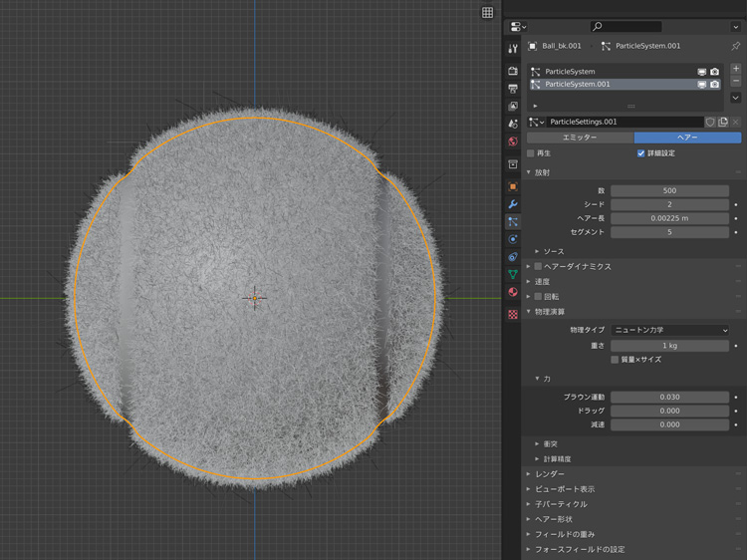Select ParticleSystem in the particle list
This screenshot has height=560, width=747.
pyautogui.click(x=571, y=72)
